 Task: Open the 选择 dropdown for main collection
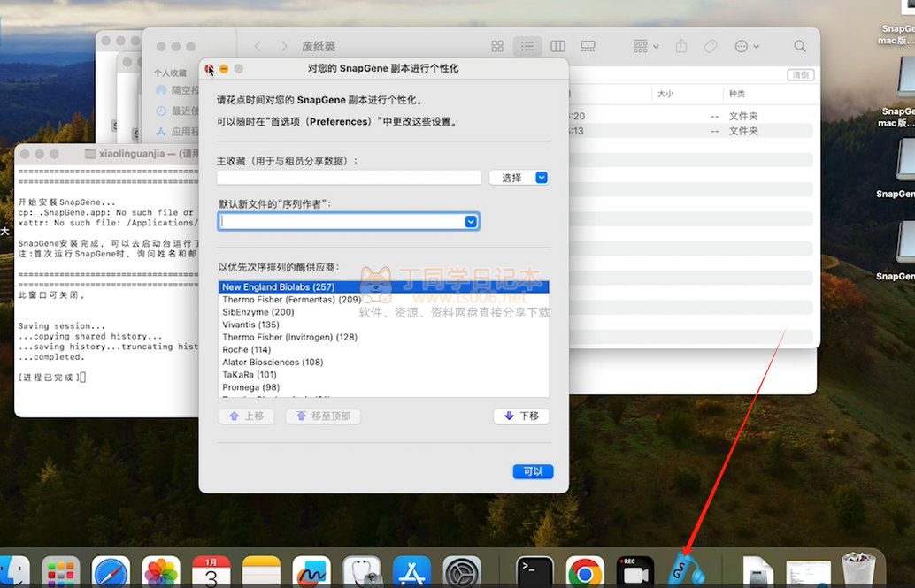click(519, 178)
